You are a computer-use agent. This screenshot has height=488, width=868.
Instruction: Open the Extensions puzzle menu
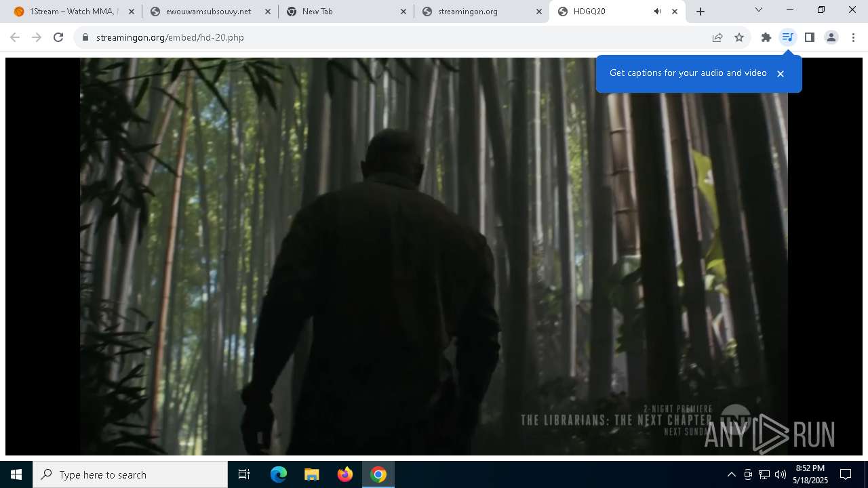[766, 37]
